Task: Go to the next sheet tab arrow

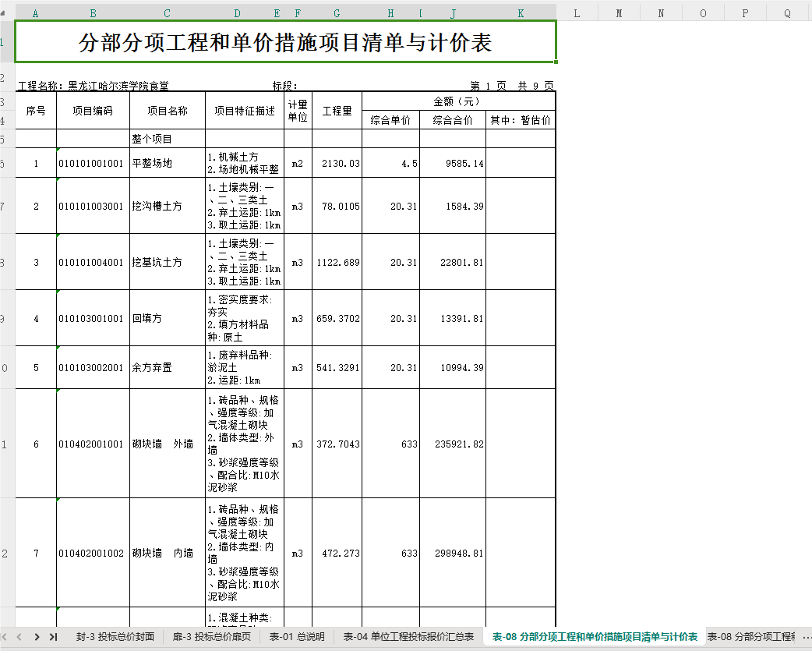Action: [37, 636]
